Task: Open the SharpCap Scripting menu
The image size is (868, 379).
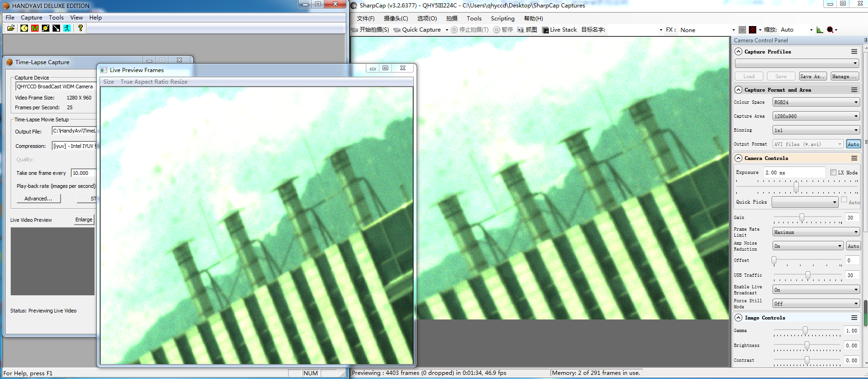Action: pyautogui.click(x=503, y=19)
